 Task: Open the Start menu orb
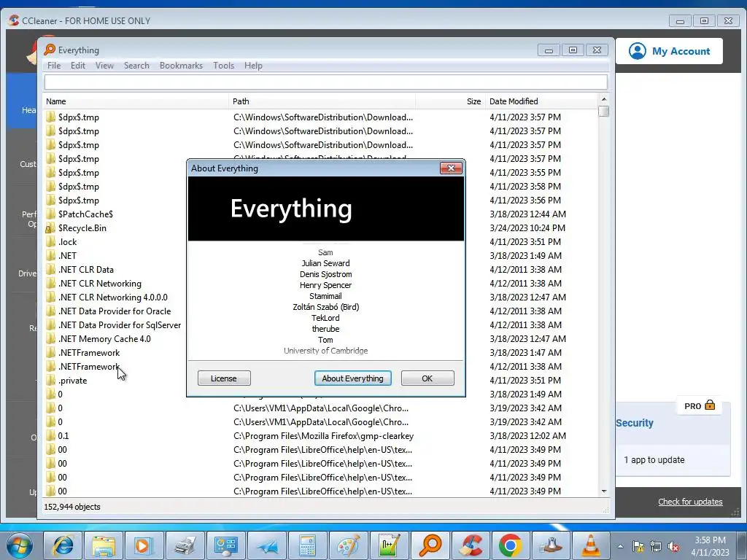tap(20, 545)
